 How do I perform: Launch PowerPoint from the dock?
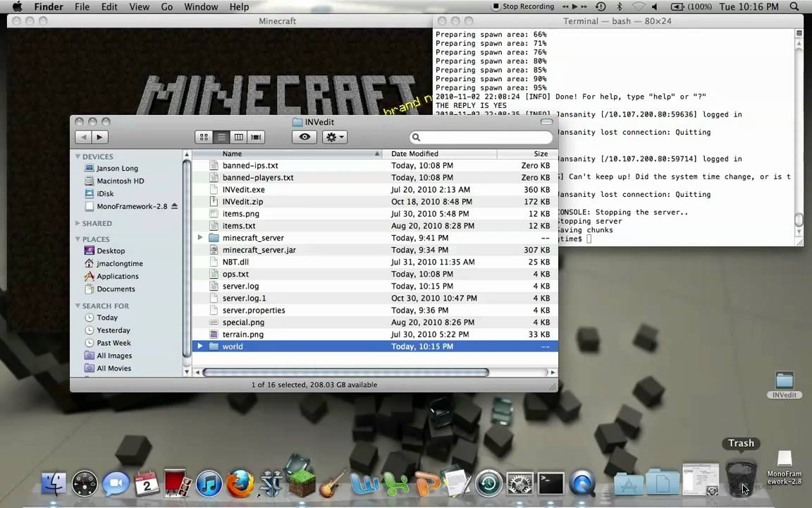tap(427, 484)
